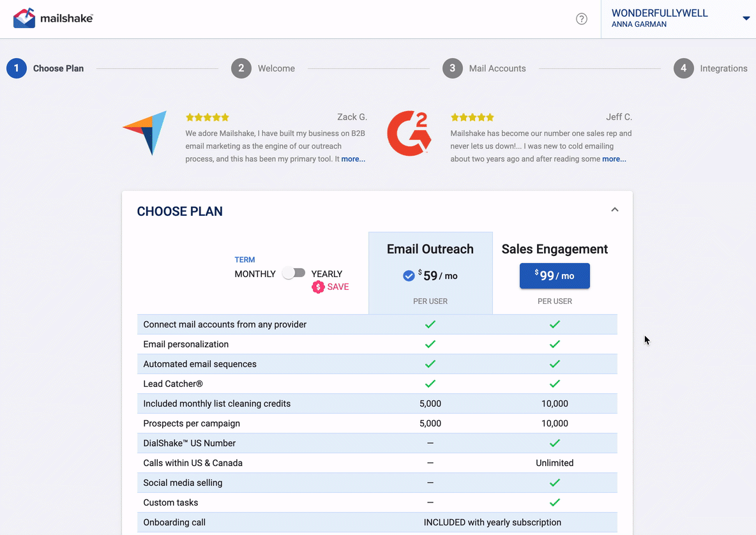Click the Sales Engagement plan heading

pos(554,249)
